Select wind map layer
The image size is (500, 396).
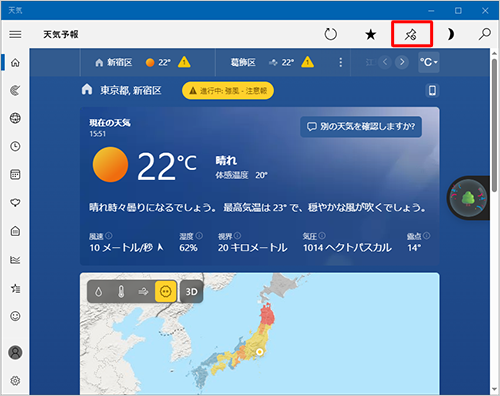(x=143, y=292)
